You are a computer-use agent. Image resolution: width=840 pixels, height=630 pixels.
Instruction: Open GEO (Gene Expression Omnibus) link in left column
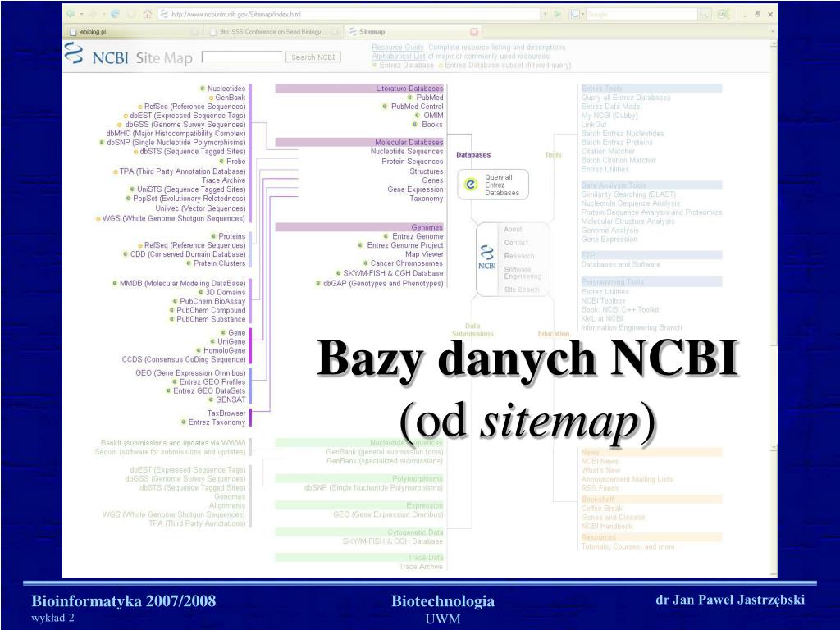click(190, 373)
